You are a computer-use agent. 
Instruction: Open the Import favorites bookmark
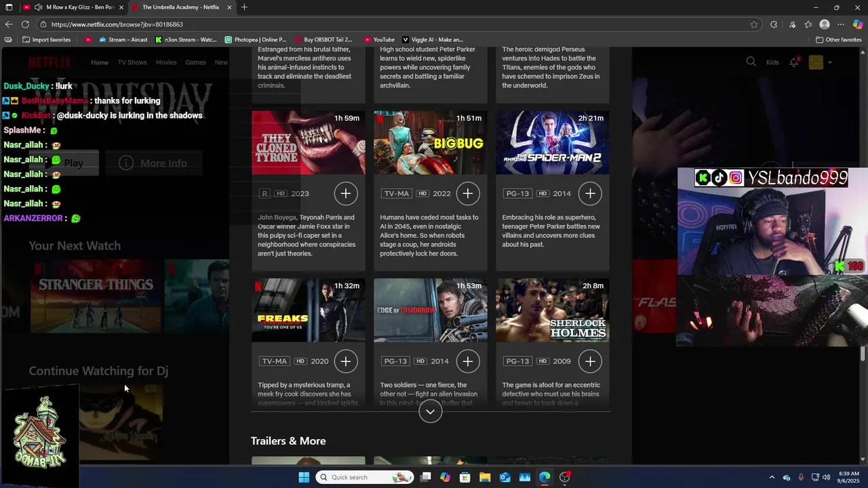[46, 39]
